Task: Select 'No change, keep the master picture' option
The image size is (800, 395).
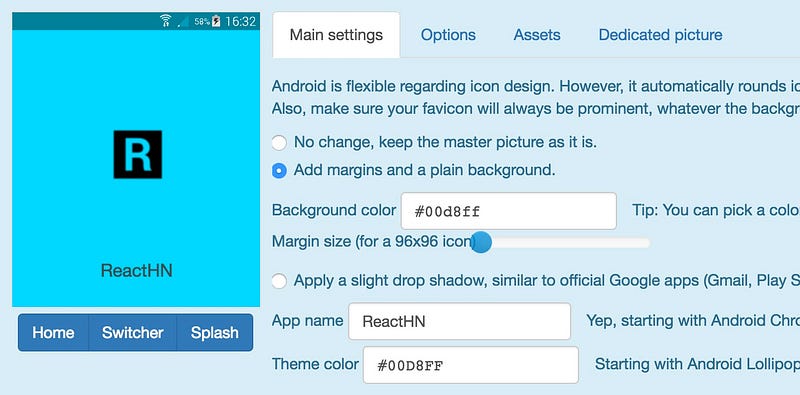Action: tap(279, 142)
